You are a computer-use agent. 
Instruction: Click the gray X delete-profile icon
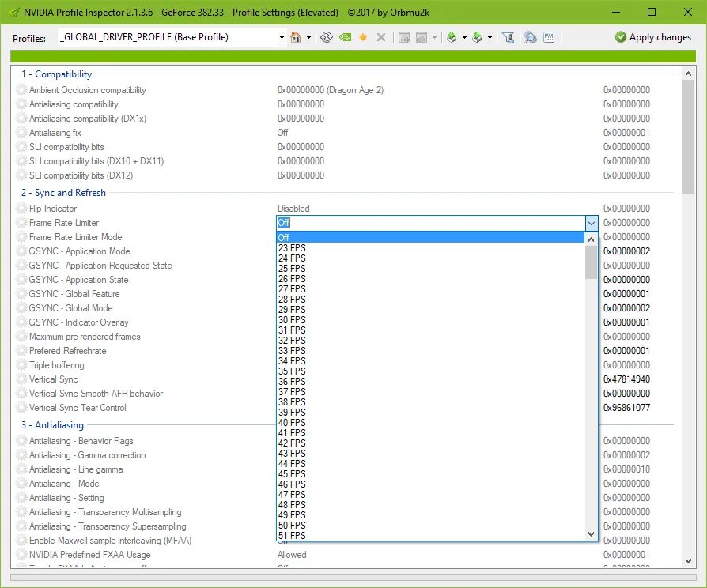tap(381, 37)
